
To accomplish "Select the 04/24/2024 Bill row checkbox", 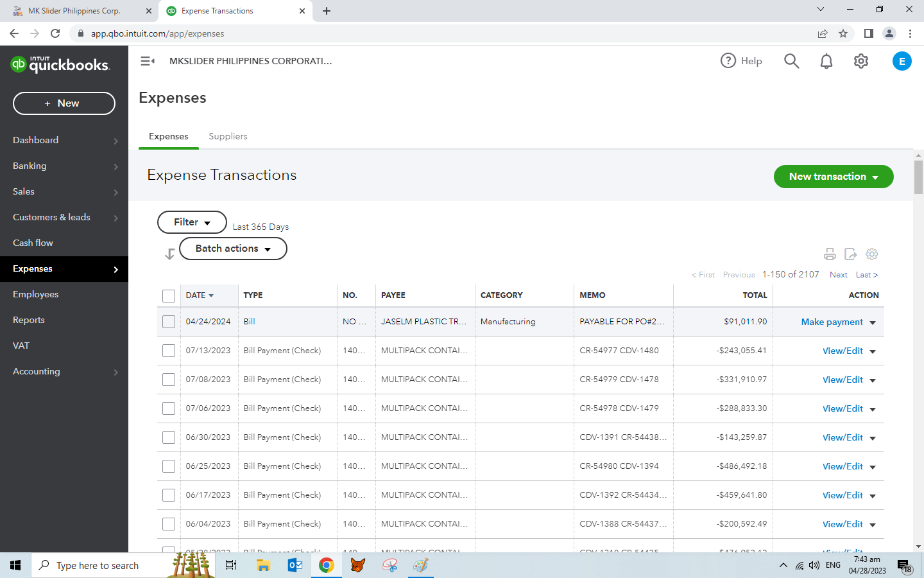I will [169, 322].
